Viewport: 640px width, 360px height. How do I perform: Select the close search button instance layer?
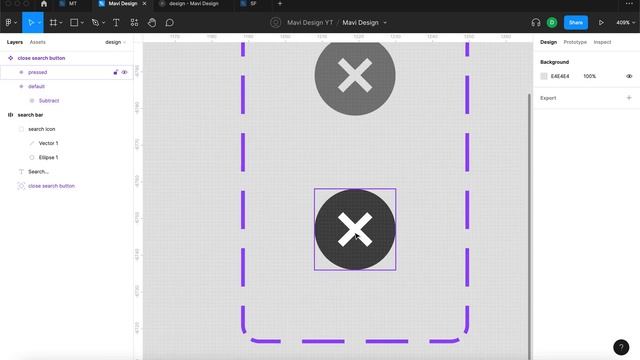(x=51, y=186)
